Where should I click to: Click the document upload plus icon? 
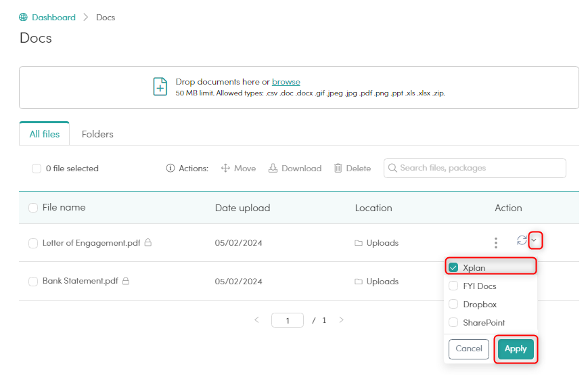[x=160, y=87]
